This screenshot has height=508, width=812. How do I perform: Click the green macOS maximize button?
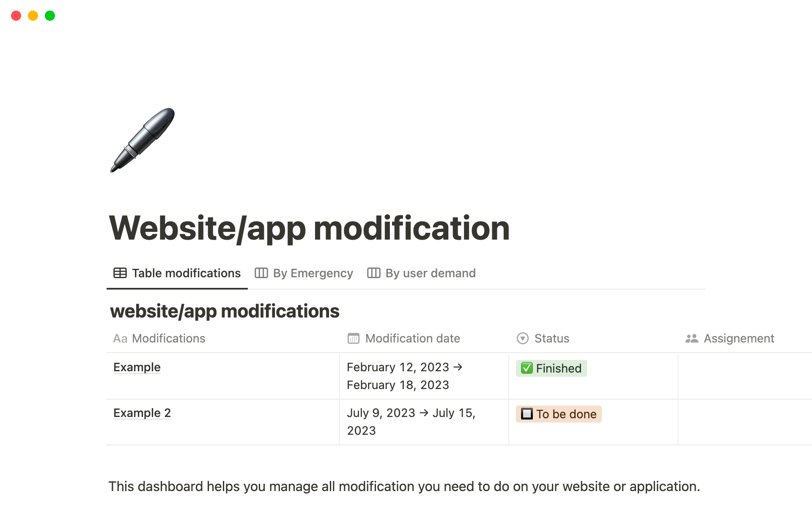tap(50, 16)
